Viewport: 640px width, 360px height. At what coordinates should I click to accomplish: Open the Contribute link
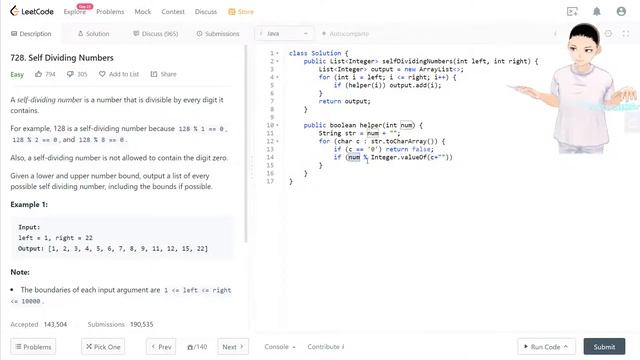point(326,347)
